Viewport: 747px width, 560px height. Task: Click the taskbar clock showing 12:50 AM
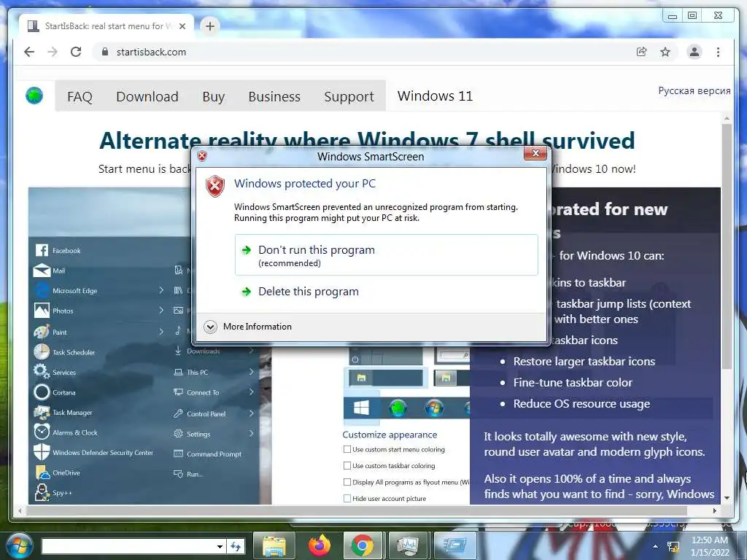709,546
